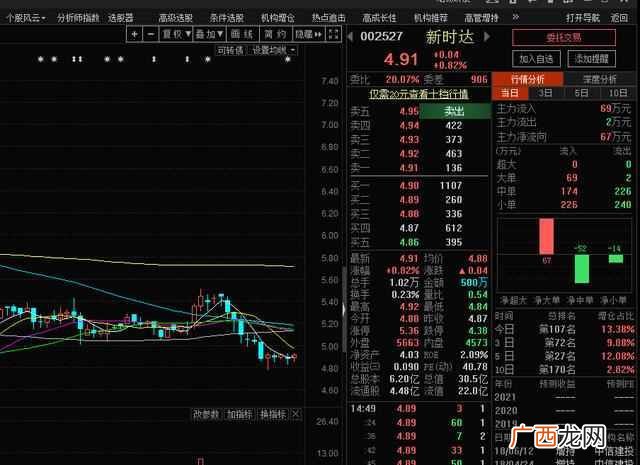Click green 卖出 sell button
The height and width of the screenshot is (465, 640).
pyautogui.click(x=455, y=111)
